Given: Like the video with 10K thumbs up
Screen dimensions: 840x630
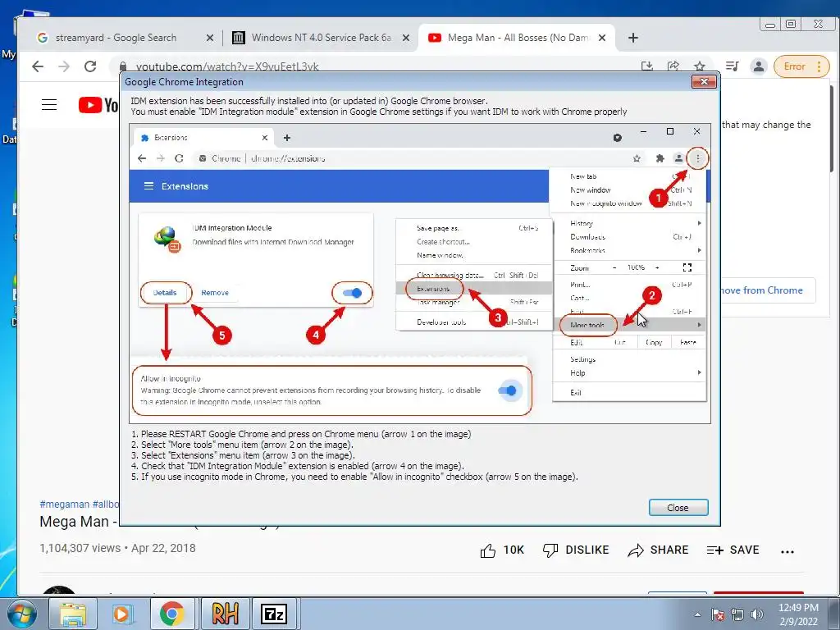Looking at the screenshot, I should click(502, 550).
